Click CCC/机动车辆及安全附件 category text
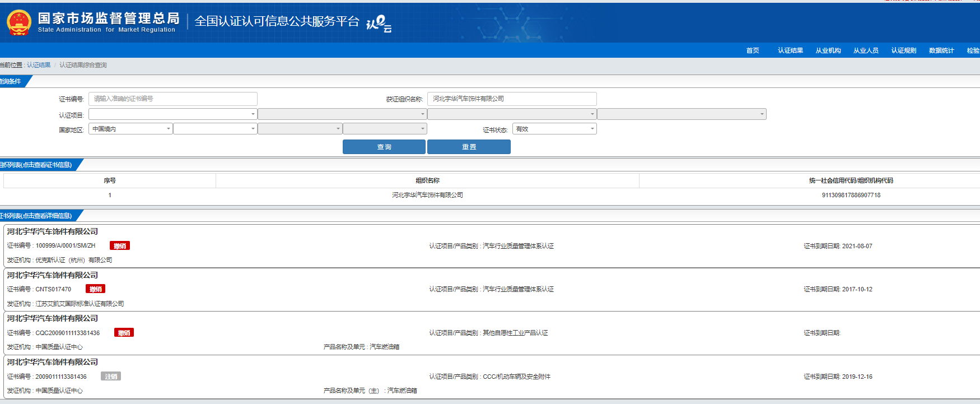The height and width of the screenshot is (404, 980). point(516,377)
